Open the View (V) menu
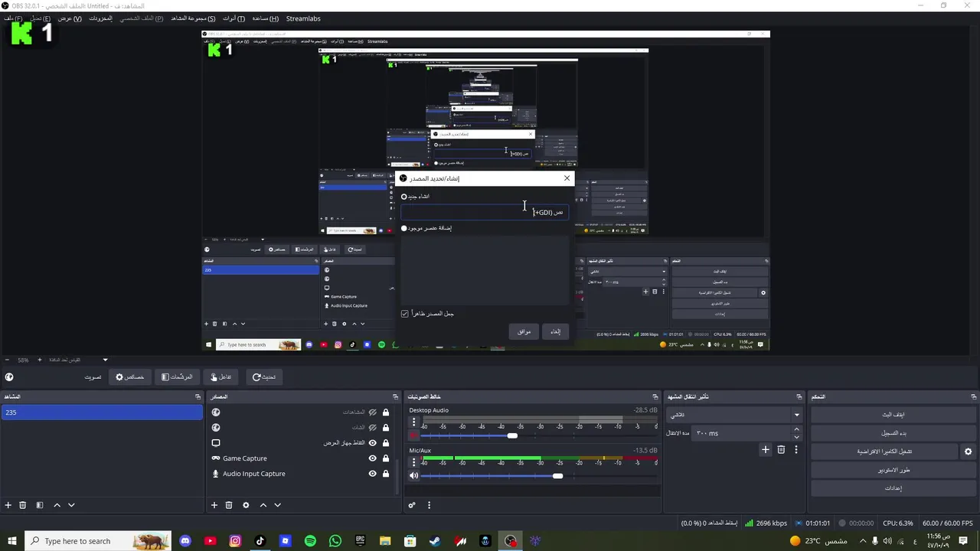Viewport: 980px width, 551px height. click(70, 18)
